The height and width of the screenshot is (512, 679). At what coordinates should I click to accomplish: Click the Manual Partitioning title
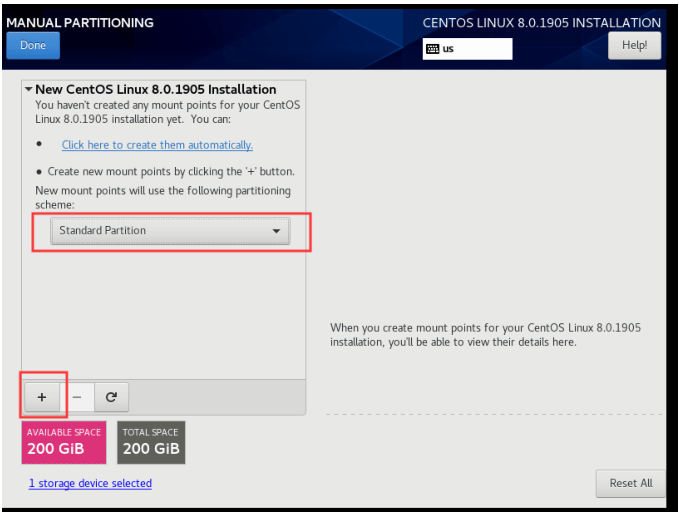tap(81, 22)
